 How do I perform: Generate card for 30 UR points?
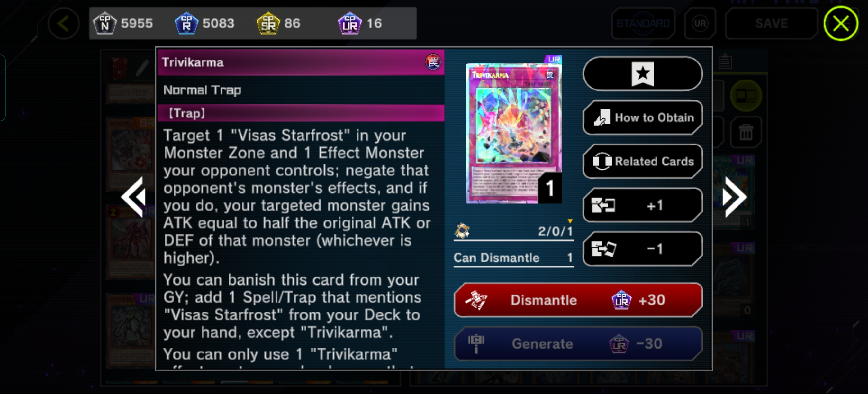(578, 344)
